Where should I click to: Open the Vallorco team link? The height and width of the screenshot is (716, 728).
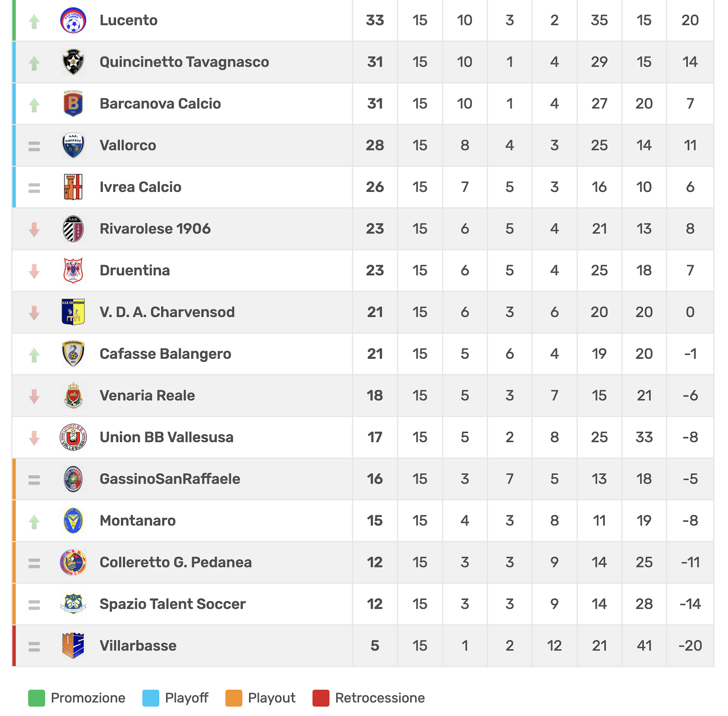[128, 145]
